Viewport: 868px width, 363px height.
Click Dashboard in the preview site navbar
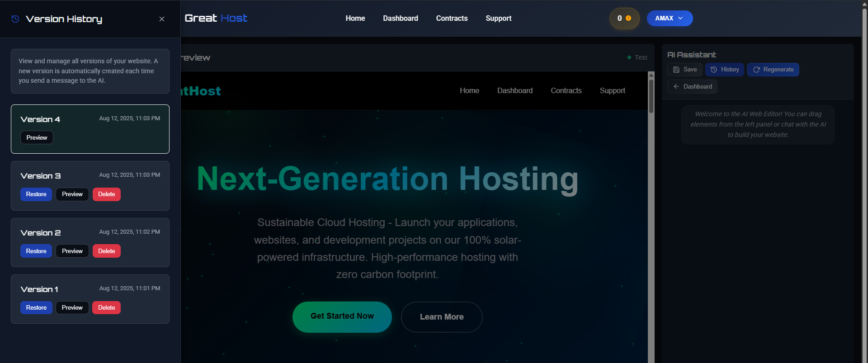coord(515,90)
